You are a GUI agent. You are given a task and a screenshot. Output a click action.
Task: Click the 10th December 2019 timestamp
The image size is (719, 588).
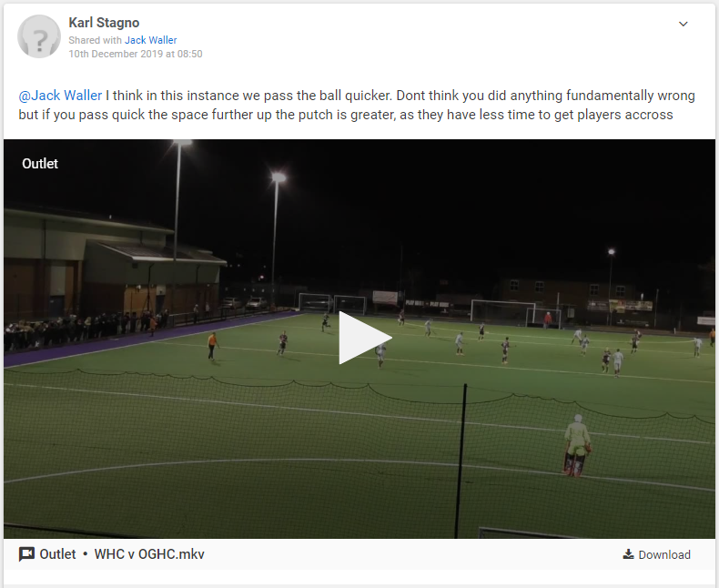(x=136, y=54)
